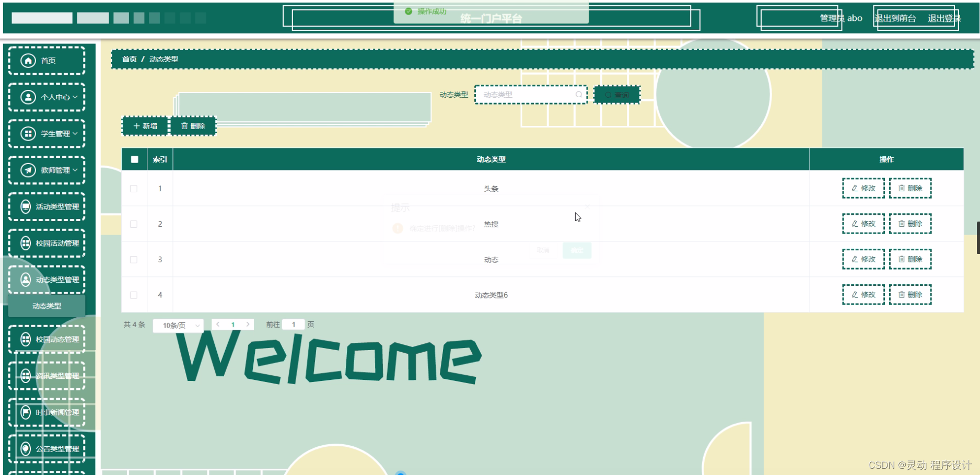The height and width of the screenshot is (475, 980).
Task: Check the checkbox for row 动态
Action: (134, 259)
